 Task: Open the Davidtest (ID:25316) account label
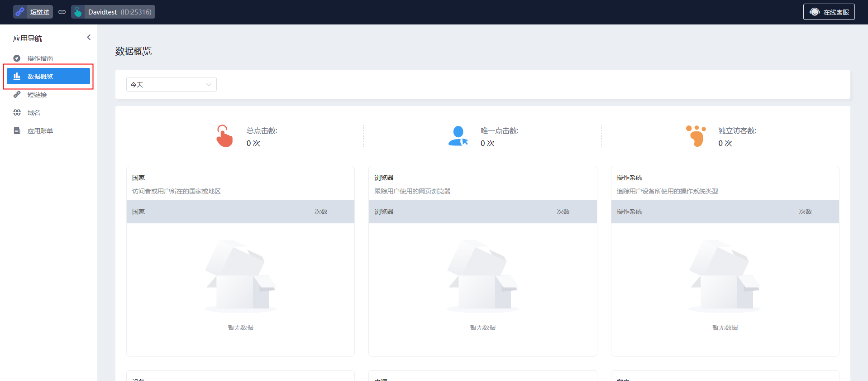pos(119,12)
